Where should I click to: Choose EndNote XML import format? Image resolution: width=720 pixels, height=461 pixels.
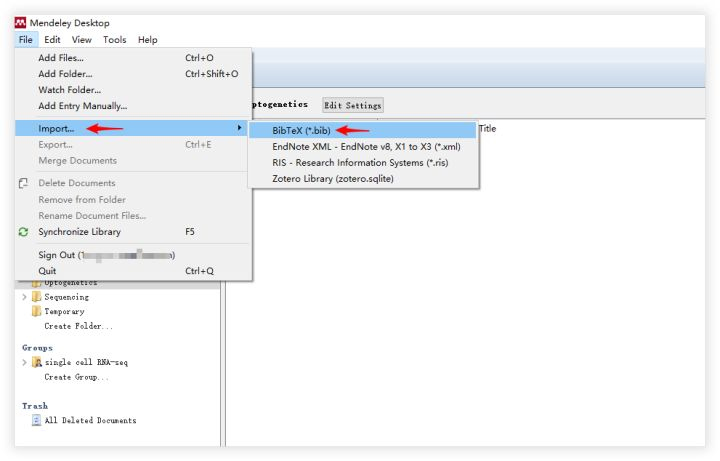coord(363,147)
